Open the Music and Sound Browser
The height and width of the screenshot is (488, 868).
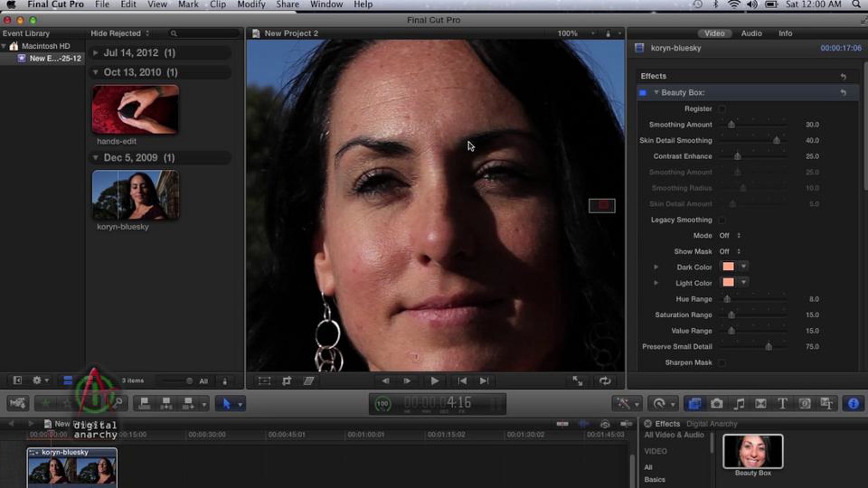point(739,403)
